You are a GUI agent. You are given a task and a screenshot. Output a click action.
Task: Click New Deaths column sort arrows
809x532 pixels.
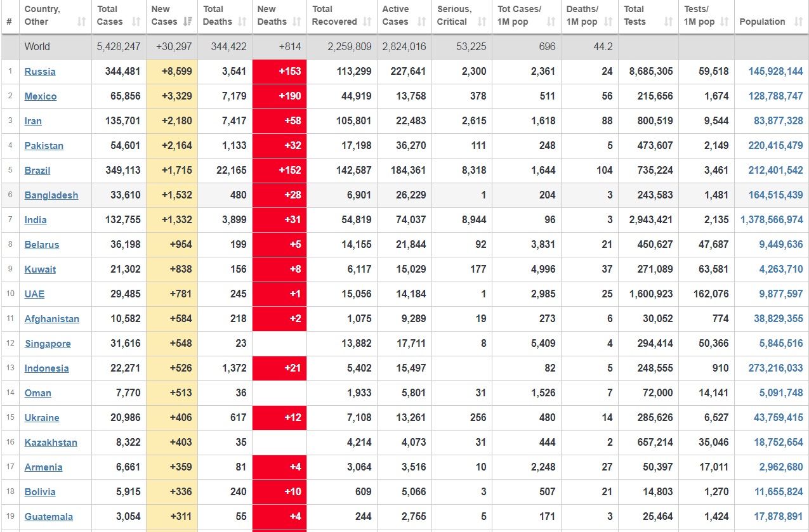pos(296,22)
